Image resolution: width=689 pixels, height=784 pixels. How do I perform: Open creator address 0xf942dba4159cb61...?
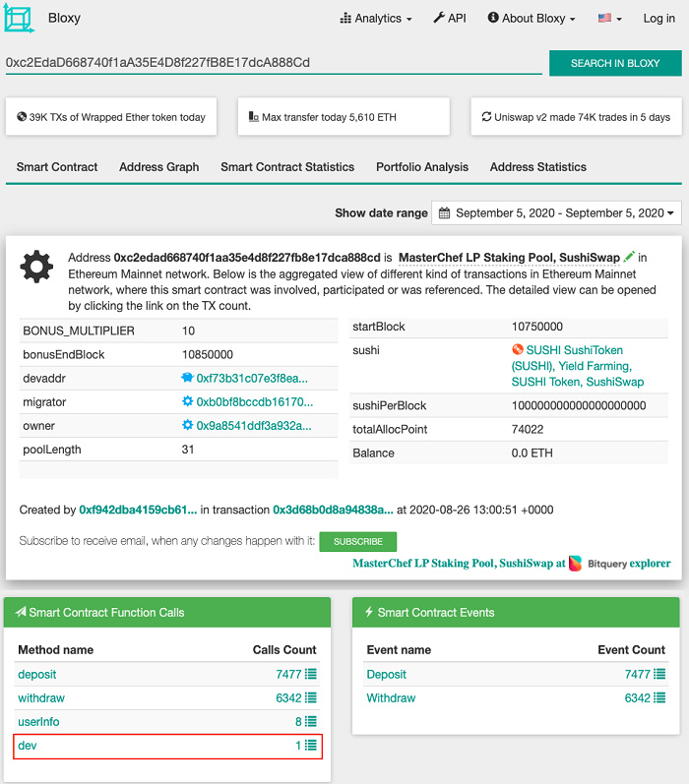pyautogui.click(x=138, y=510)
